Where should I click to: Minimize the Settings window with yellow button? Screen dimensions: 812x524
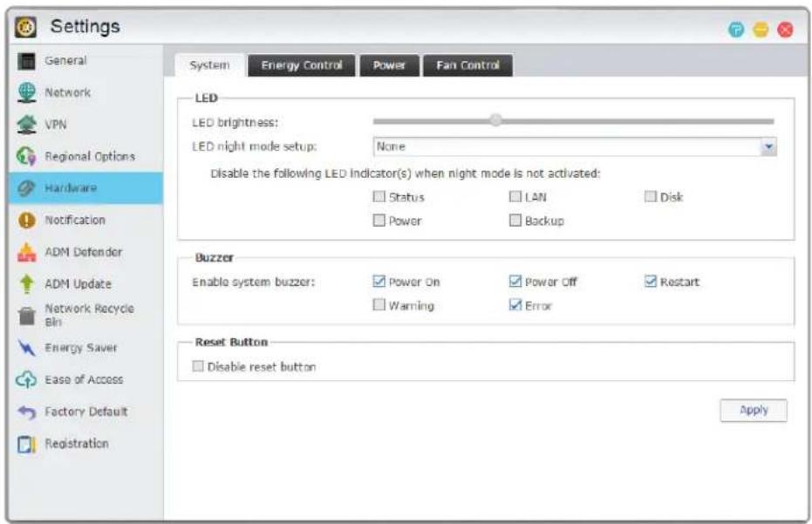click(x=761, y=30)
